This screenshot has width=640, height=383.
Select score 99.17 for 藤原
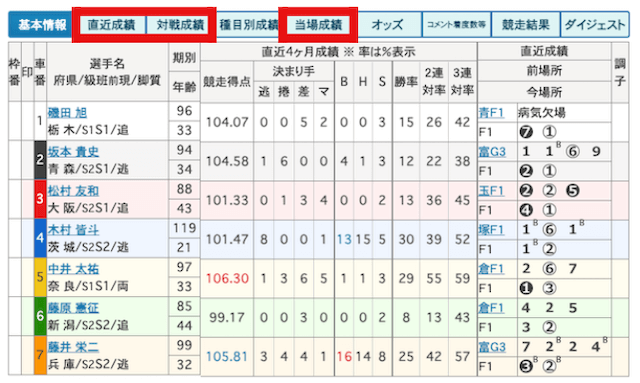click(x=227, y=318)
